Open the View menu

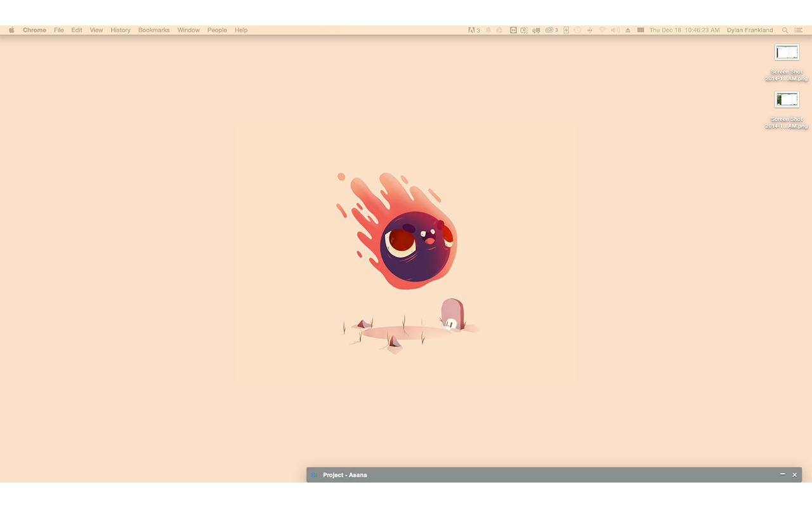click(96, 30)
